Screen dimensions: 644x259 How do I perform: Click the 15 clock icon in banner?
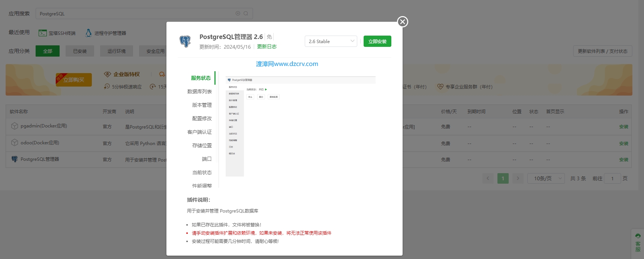point(153,86)
